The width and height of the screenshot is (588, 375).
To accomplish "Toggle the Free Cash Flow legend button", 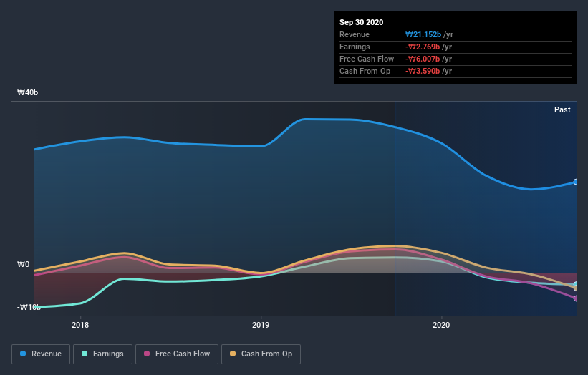I will [177, 354].
